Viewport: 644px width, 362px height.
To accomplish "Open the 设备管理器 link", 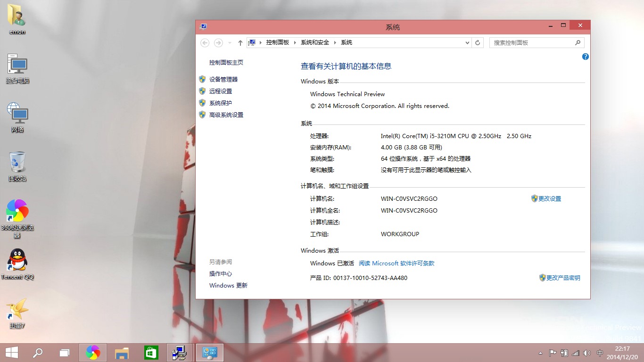I will point(223,79).
